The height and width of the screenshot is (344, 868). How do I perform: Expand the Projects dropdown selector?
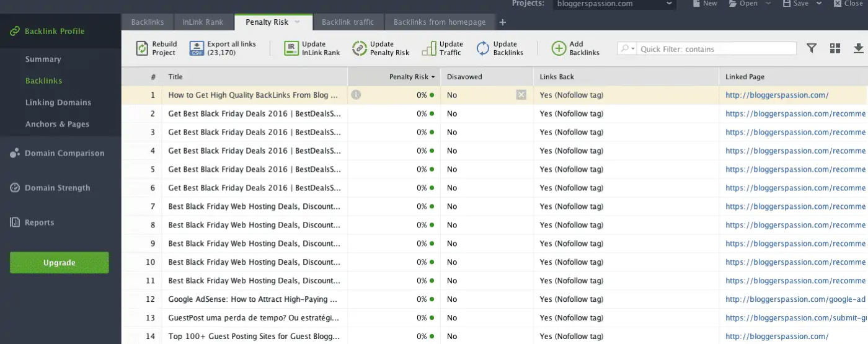click(669, 4)
